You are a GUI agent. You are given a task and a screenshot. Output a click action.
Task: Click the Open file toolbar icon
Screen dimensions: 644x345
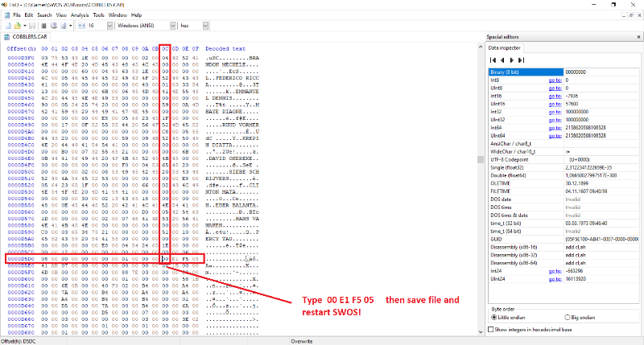click(x=19, y=26)
